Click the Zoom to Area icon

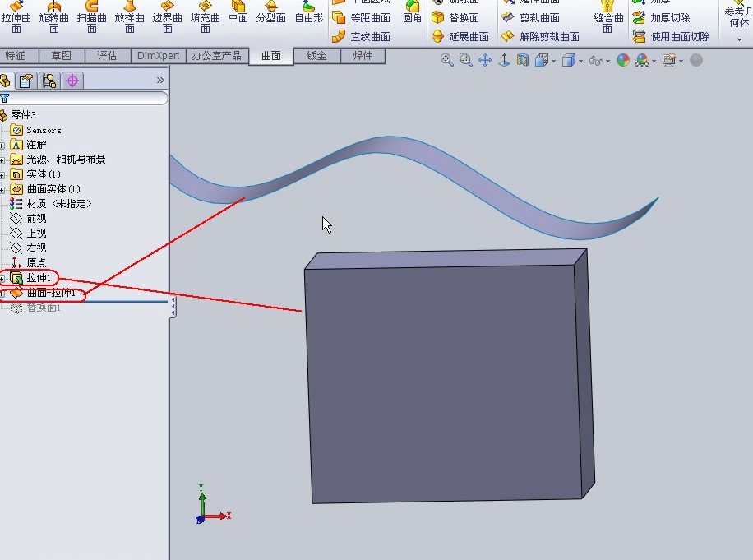(465, 60)
